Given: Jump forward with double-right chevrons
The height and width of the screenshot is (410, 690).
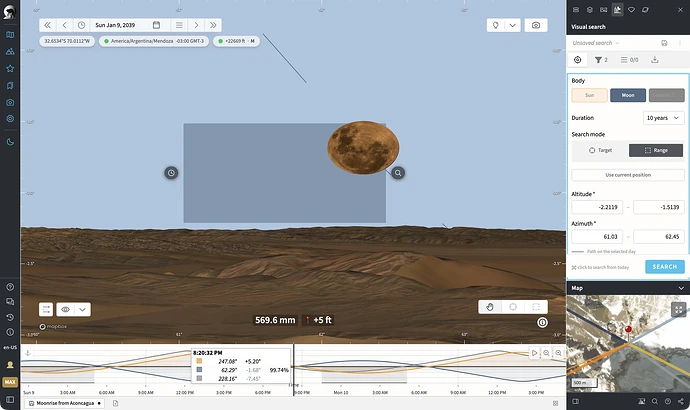Looking at the screenshot, I should pyautogui.click(x=213, y=25).
